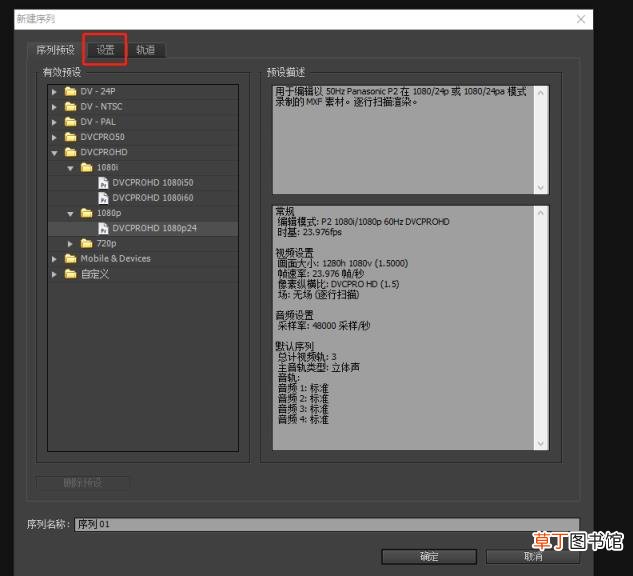Expand the 自定义 folder arrow

click(54, 274)
